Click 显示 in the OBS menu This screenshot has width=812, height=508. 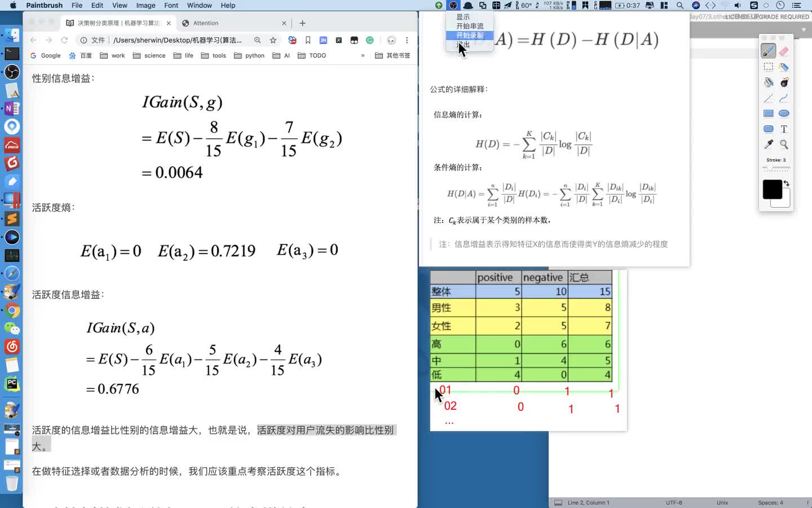[463, 17]
